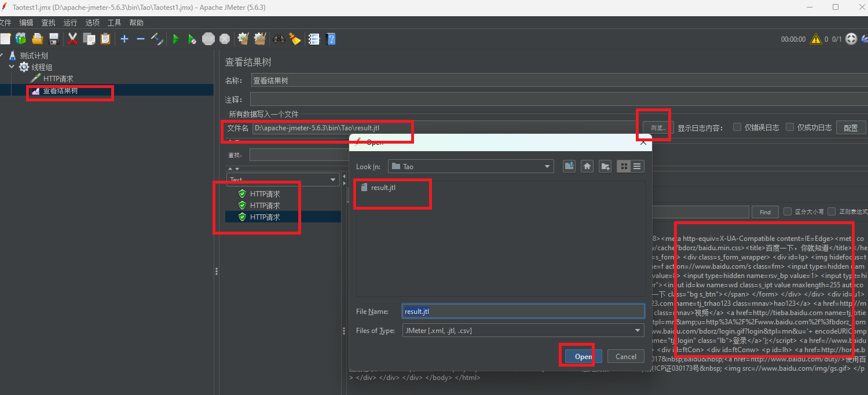Create a new test plan from toolbar
This screenshot has width=868, height=395.
point(5,39)
